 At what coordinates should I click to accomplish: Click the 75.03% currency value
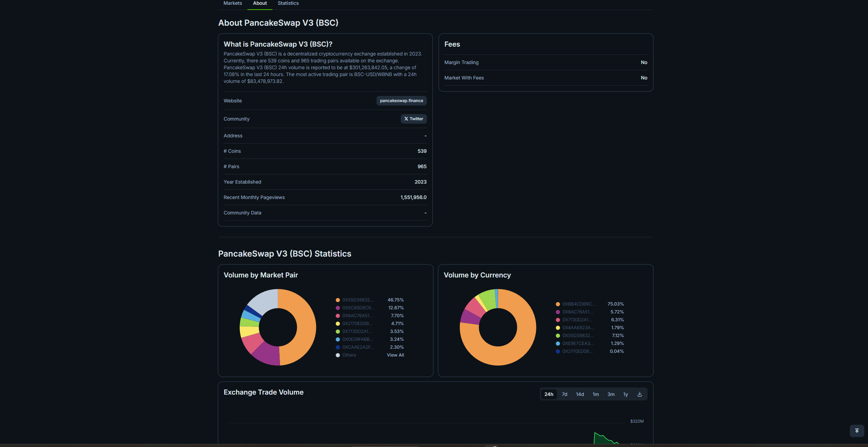pyautogui.click(x=615, y=304)
